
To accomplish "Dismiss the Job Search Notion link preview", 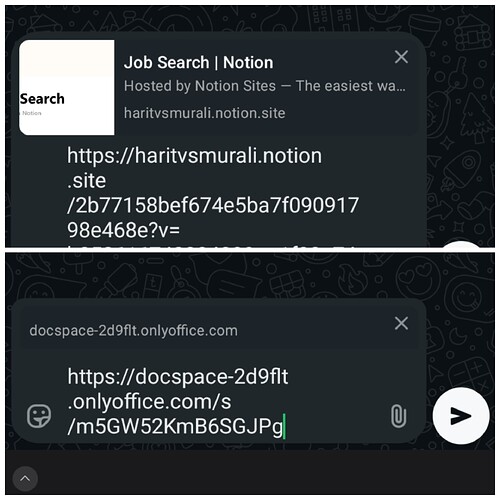I will tap(401, 57).
